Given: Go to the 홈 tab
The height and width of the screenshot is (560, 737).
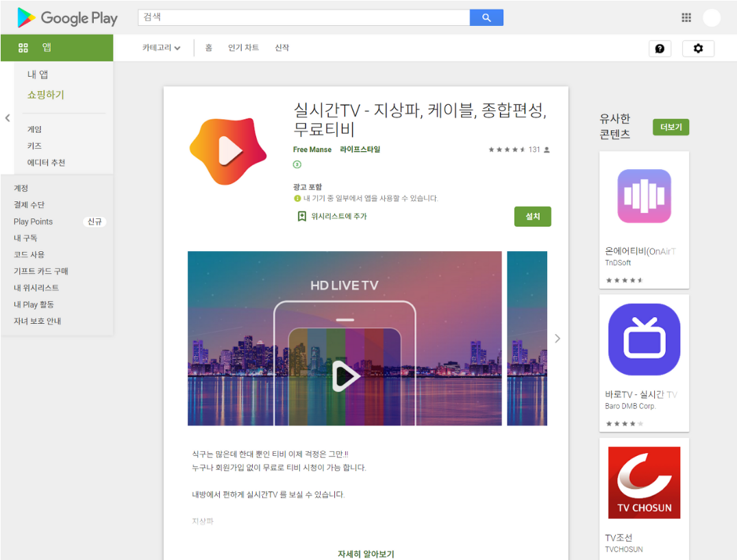Looking at the screenshot, I should (x=209, y=48).
